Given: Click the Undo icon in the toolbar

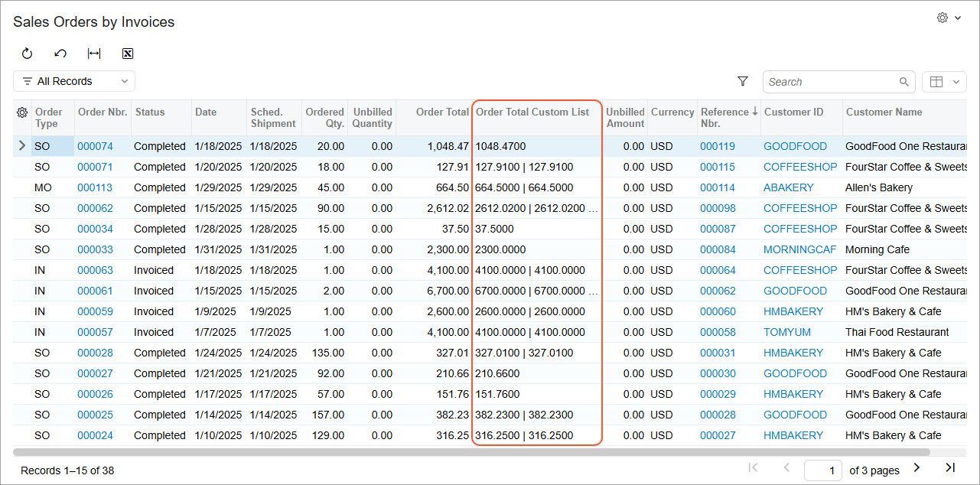Looking at the screenshot, I should tap(60, 54).
